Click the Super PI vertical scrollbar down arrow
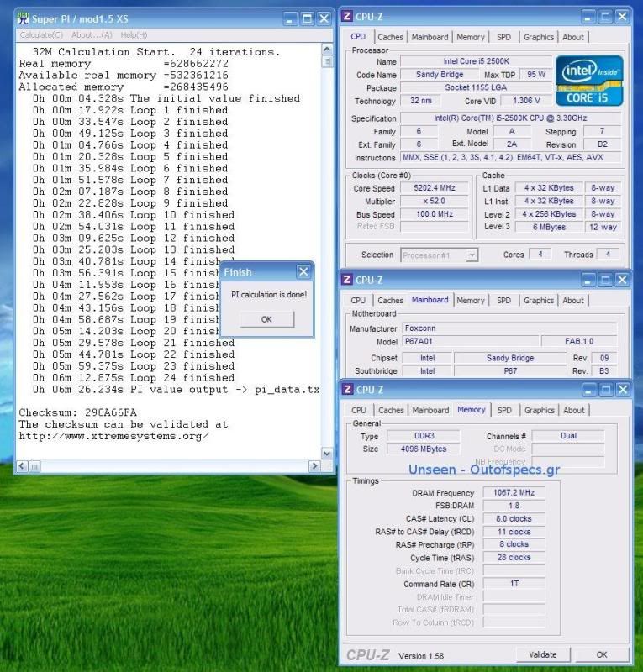Screen dimensions: 643x672 (328, 454)
